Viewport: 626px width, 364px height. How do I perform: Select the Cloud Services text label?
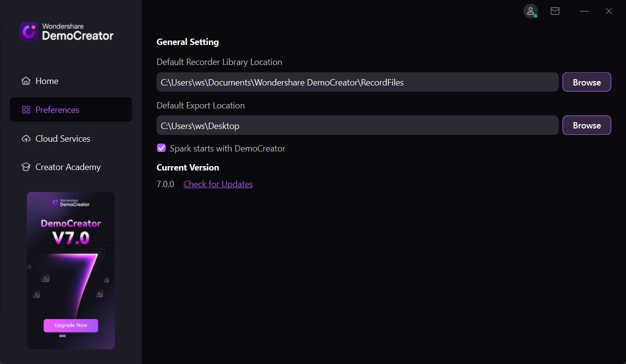coord(63,139)
